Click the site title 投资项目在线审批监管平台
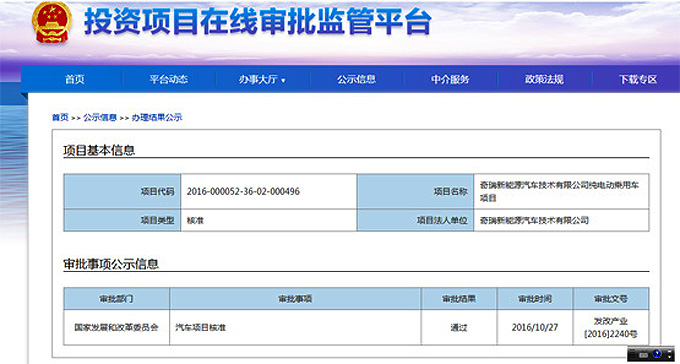The image size is (680, 364). coord(258,21)
